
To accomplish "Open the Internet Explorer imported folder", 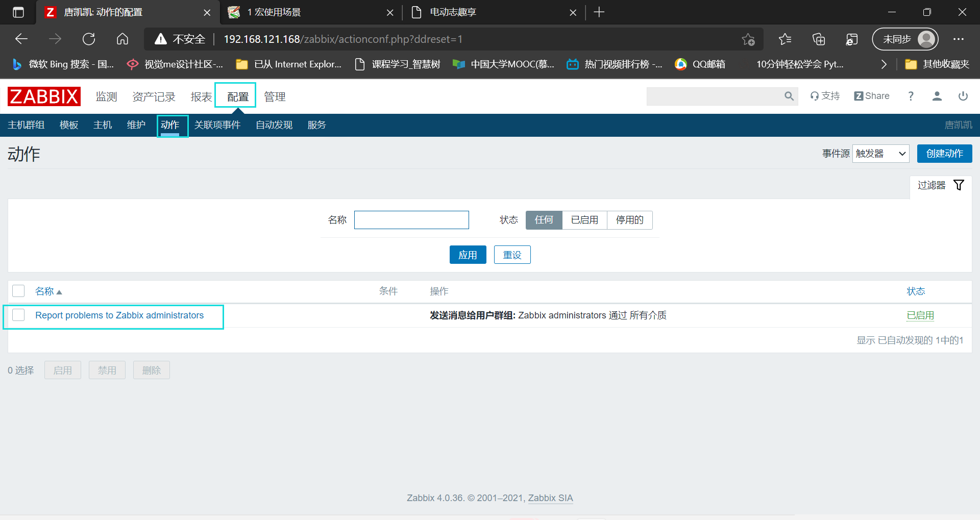I will point(289,64).
